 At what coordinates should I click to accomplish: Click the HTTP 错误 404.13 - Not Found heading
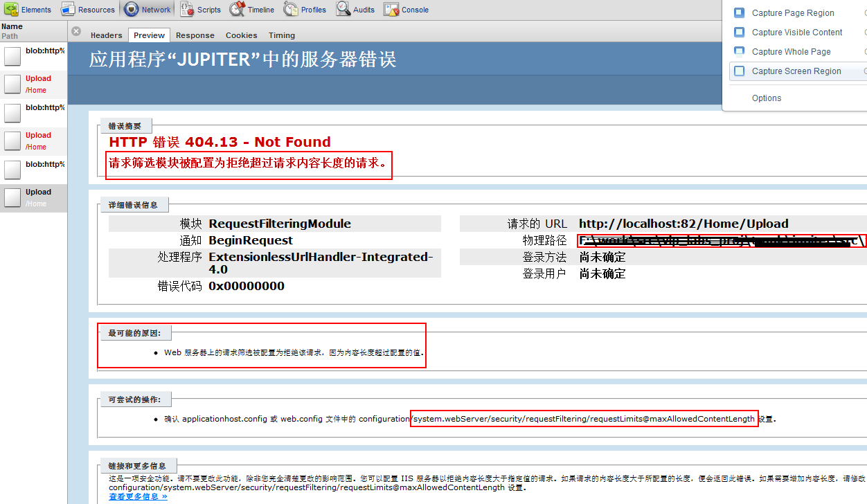(220, 142)
